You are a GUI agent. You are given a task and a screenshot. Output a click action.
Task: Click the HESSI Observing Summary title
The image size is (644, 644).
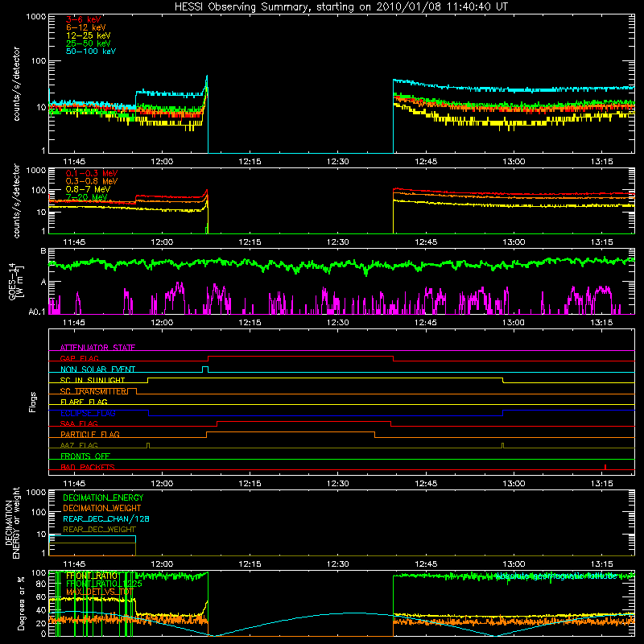(x=341, y=7)
